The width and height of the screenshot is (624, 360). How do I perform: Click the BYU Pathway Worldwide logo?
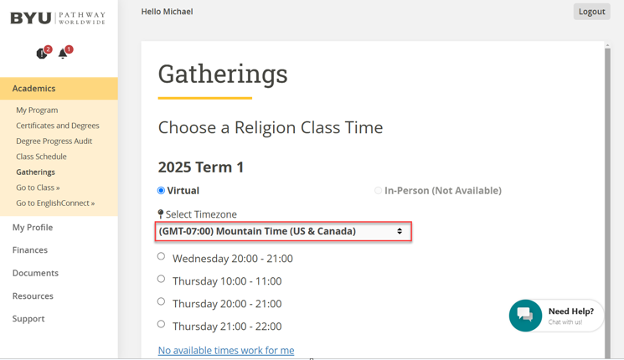click(58, 18)
